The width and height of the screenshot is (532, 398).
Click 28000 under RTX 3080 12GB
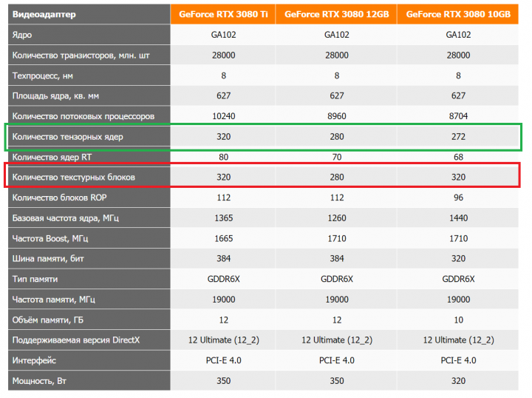coord(337,55)
